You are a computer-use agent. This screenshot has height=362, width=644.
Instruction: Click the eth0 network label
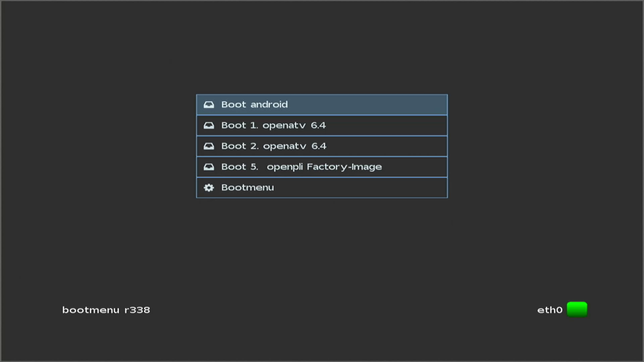tap(549, 310)
